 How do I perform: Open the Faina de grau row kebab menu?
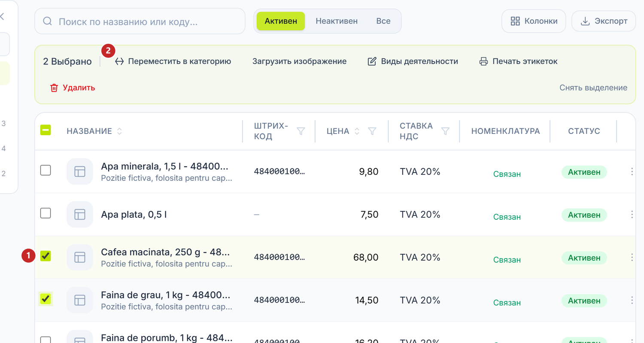point(632,301)
